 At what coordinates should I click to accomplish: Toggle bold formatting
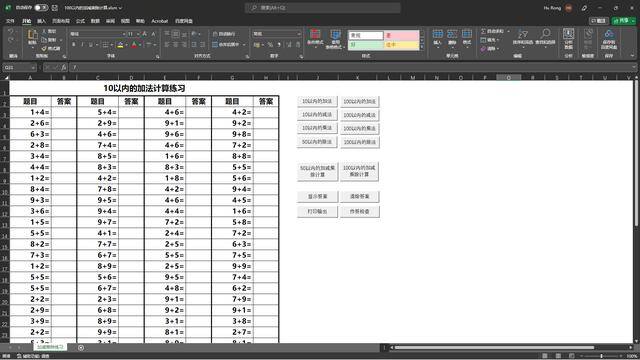pos(74,45)
